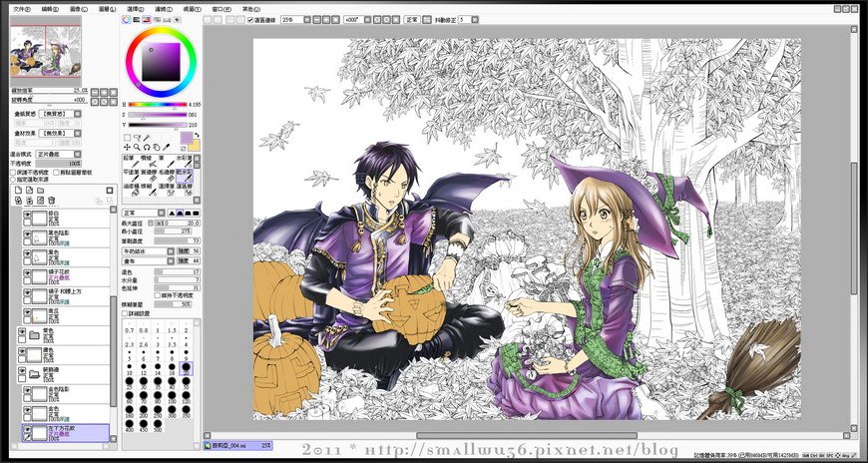This screenshot has height=463, width=868.
Task: Select the 紫色 folder layer
Action: (x=63, y=334)
